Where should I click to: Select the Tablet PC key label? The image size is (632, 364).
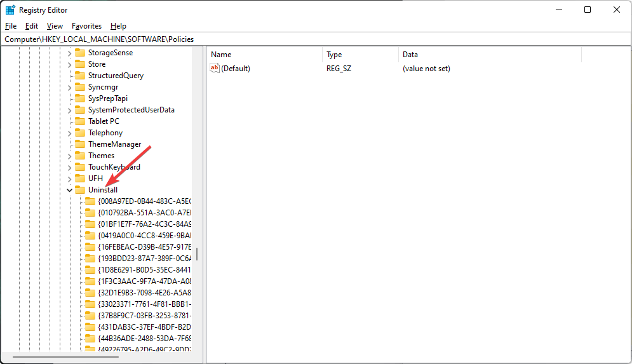coord(104,121)
